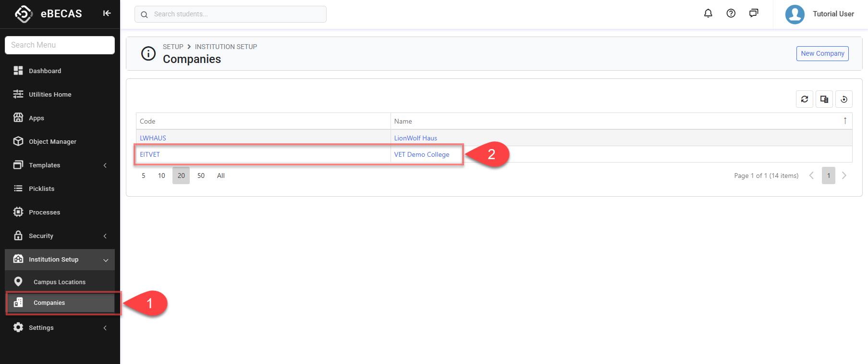The height and width of the screenshot is (364, 868).
Task: Go to Dashboard in sidebar
Action: click(x=45, y=71)
